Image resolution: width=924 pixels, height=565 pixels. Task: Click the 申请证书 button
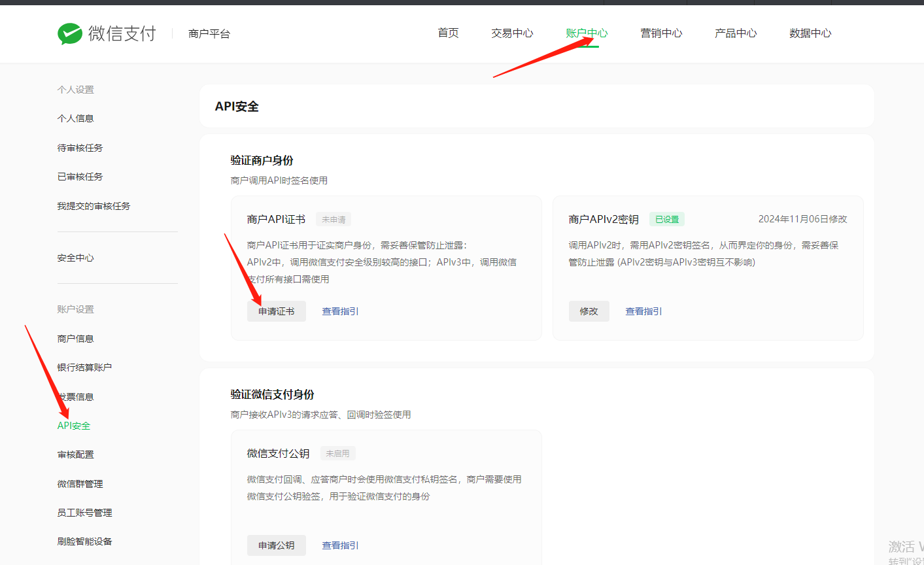tap(276, 311)
